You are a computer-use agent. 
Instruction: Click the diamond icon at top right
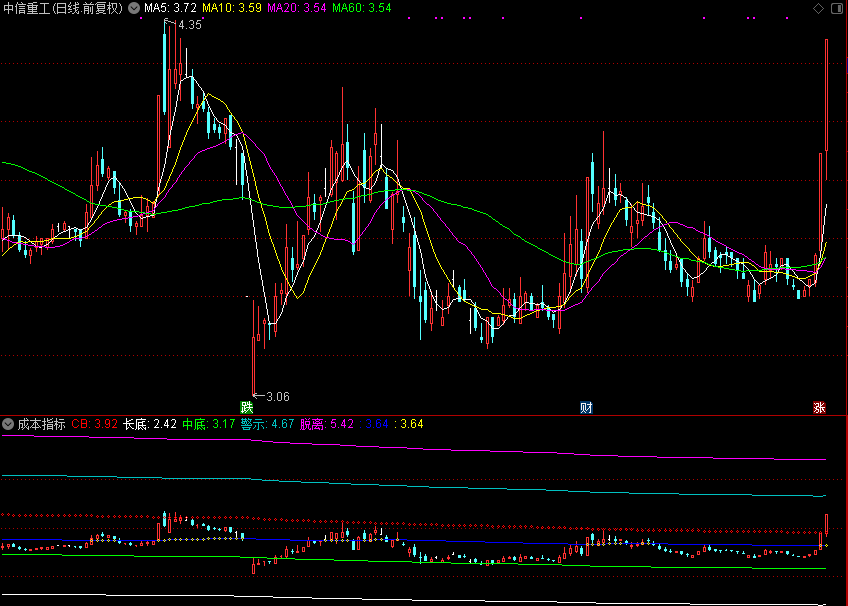[x=818, y=8]
